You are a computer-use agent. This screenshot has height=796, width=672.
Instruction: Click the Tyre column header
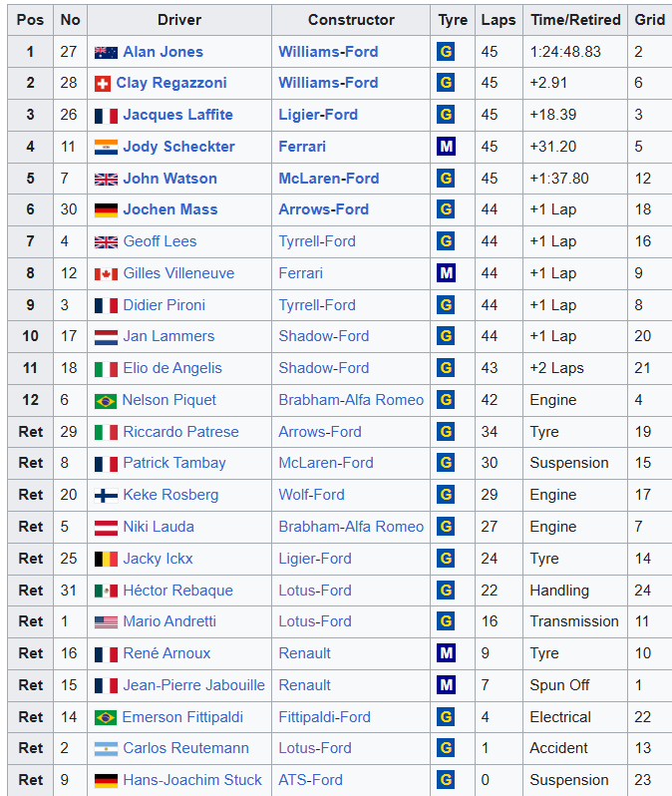point(453,20)
